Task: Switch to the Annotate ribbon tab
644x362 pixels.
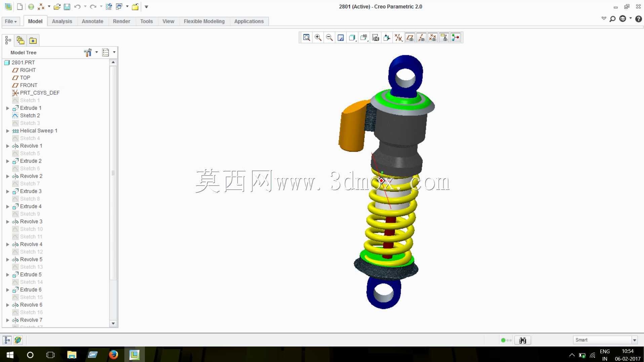Action: point(92,21)
